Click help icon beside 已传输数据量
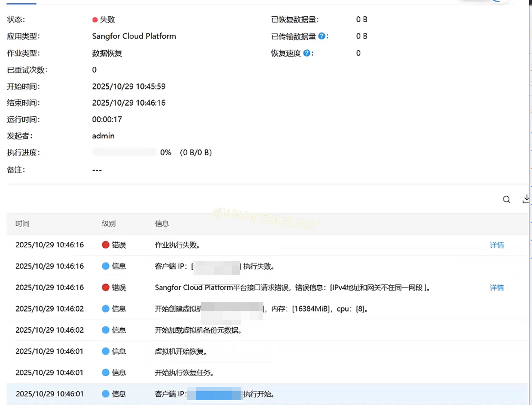532x405 pixels. point(322,36)
